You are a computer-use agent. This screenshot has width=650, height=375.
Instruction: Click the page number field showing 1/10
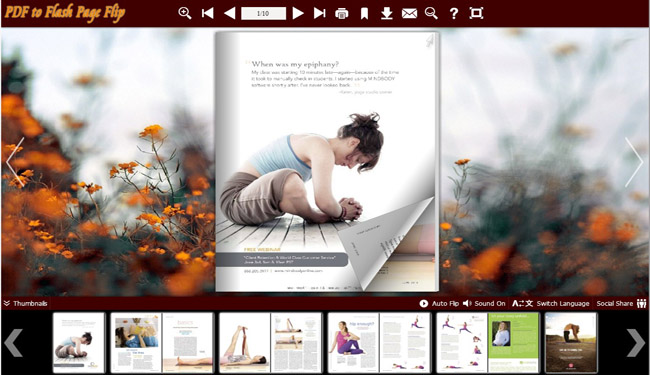tap(263, 13)
